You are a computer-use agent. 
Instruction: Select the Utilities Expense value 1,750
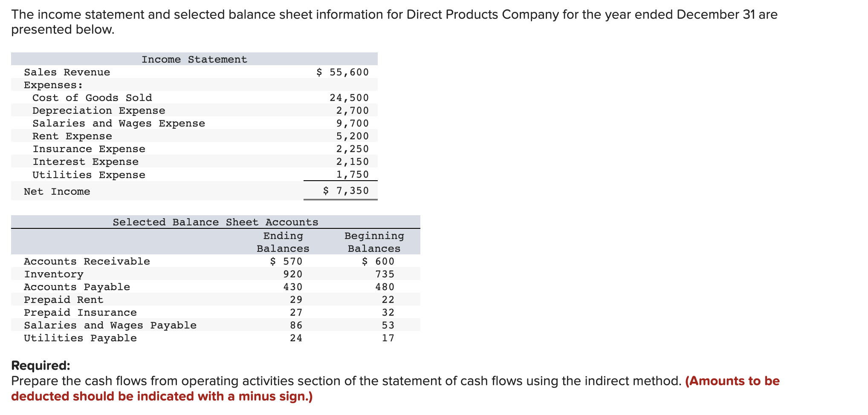[350, 174]
